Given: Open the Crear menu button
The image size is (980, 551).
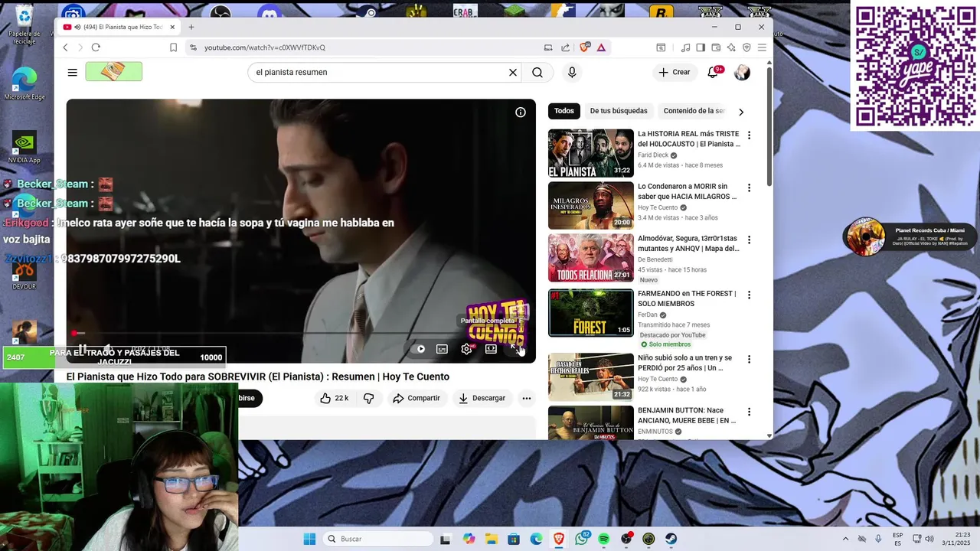Looking at the screenshot, I should [674, 72].
